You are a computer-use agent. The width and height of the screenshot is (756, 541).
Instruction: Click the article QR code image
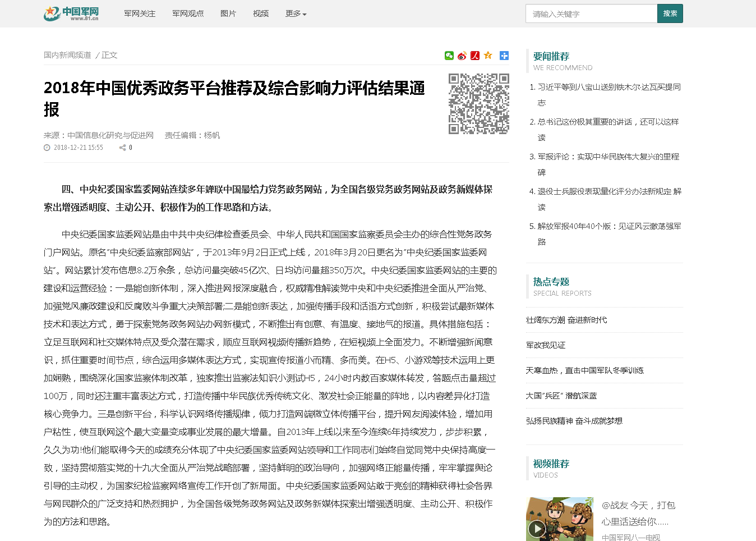coord(478,104)
